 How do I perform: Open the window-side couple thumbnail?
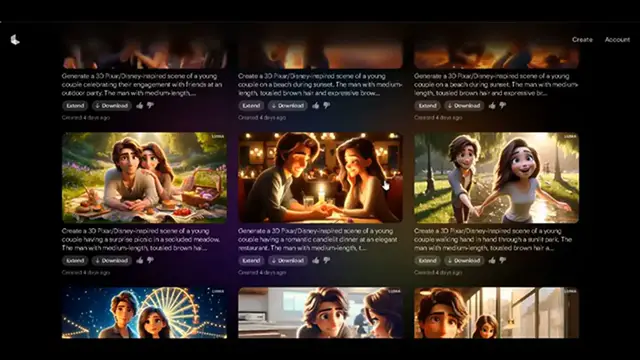coord(496,313)
